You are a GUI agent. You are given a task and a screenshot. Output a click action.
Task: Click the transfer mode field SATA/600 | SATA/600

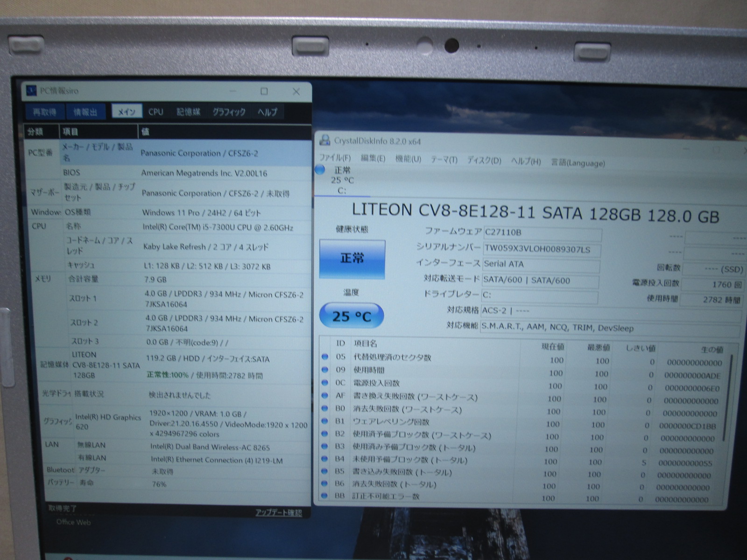pyautogui.click(x=541, y=281)
